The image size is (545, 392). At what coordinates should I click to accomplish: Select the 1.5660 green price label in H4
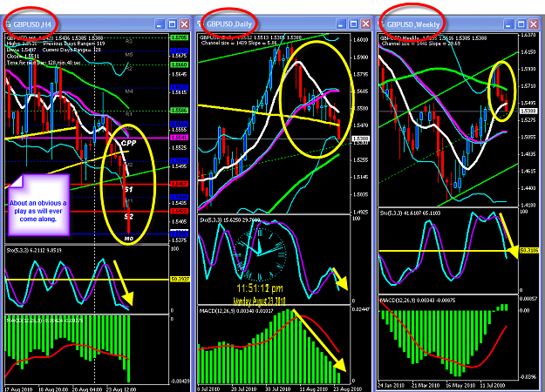click(179, 65)
